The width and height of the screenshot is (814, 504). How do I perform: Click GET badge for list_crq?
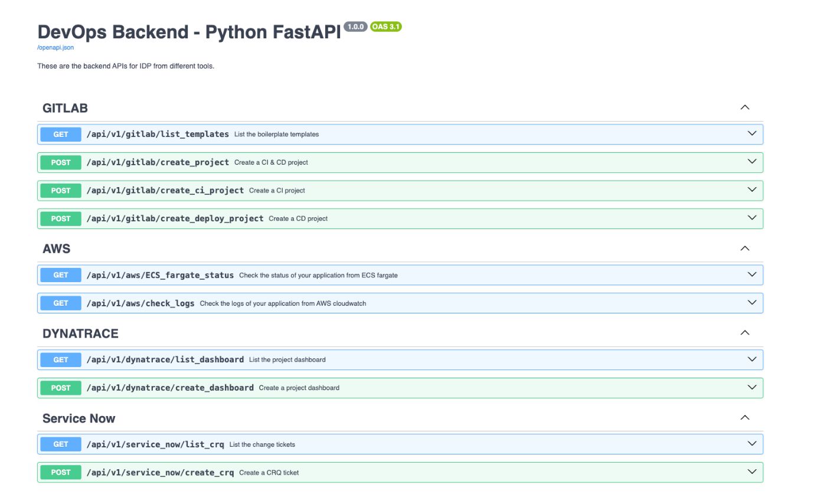click(x=61, y=444)
